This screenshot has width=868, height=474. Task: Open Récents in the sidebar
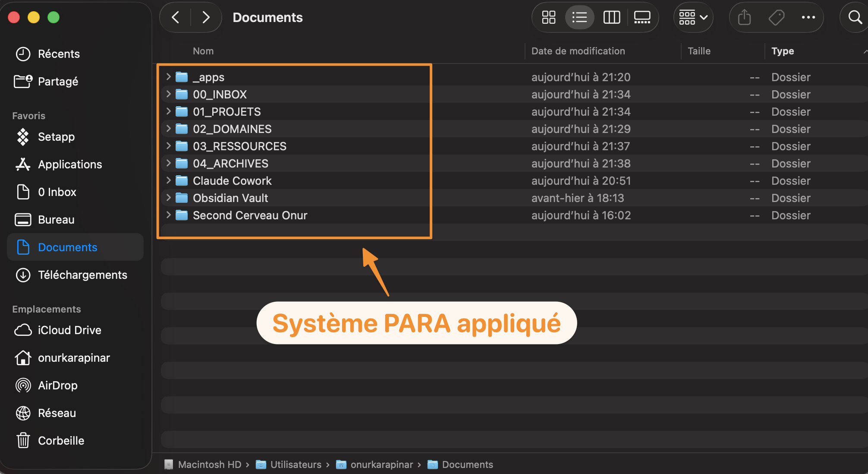[x=75, y=54]
